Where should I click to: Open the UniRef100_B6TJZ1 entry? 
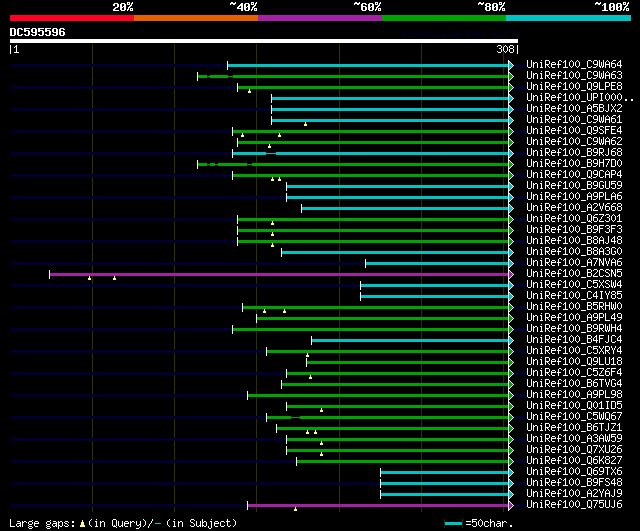(x=574, y=428)
